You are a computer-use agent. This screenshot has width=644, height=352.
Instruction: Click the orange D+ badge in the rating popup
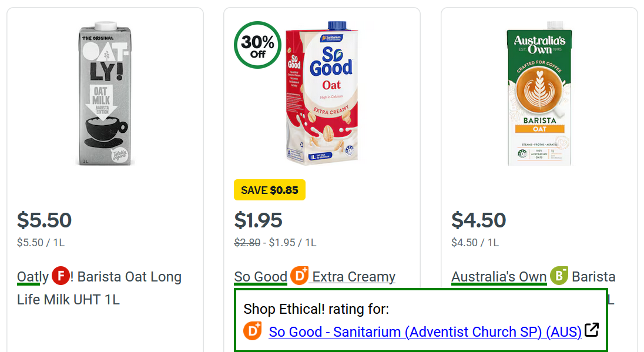point(253,331)
